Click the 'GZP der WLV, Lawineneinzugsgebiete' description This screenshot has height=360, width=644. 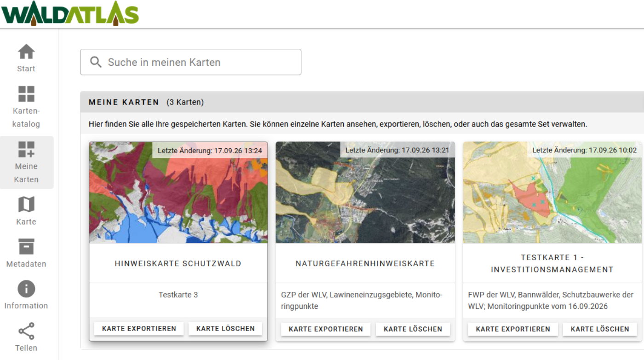[362, 300]
